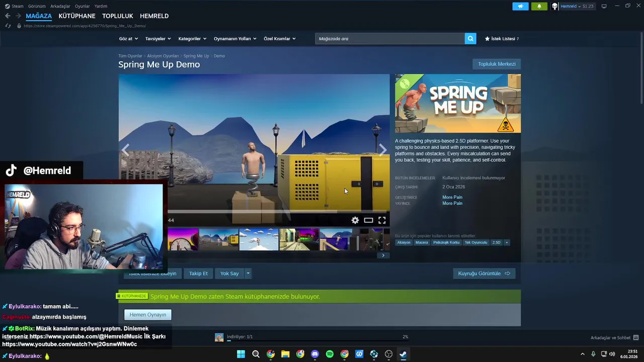Screen dimensions: 644x362
Task: Expand the Tavsiyeler dropdown
Action: click(158, 39)
